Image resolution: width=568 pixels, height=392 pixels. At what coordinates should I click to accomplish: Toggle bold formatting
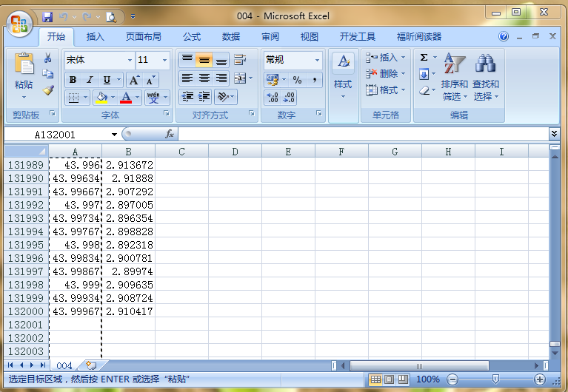[x=73, y=80]
